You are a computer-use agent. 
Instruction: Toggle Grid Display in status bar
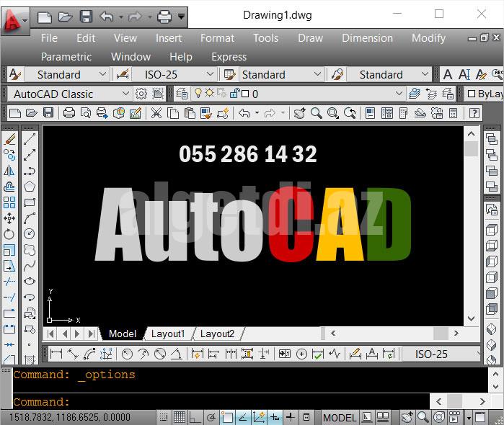[x=180, y=417]
